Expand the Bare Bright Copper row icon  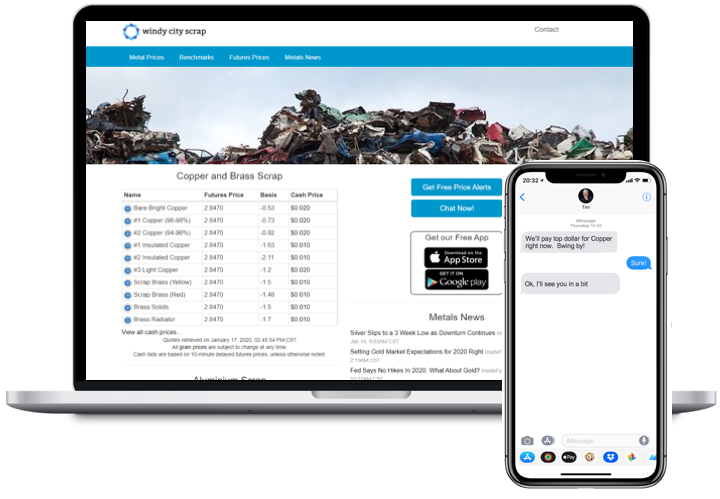click(x=128, y=208)
